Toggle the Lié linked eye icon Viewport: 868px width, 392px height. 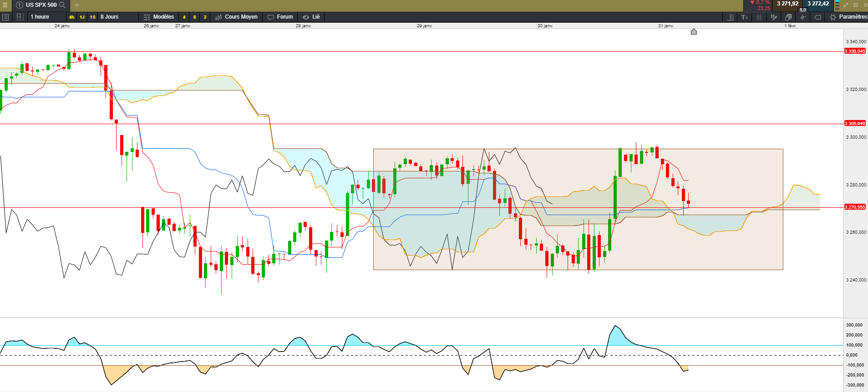tap(306, 17)
